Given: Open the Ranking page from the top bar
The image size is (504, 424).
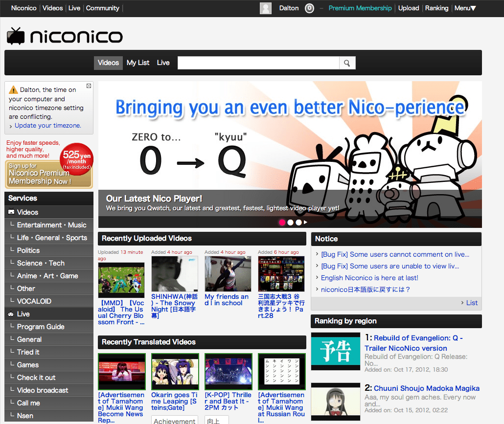Looking at the screenshot, I should point(436,8).
